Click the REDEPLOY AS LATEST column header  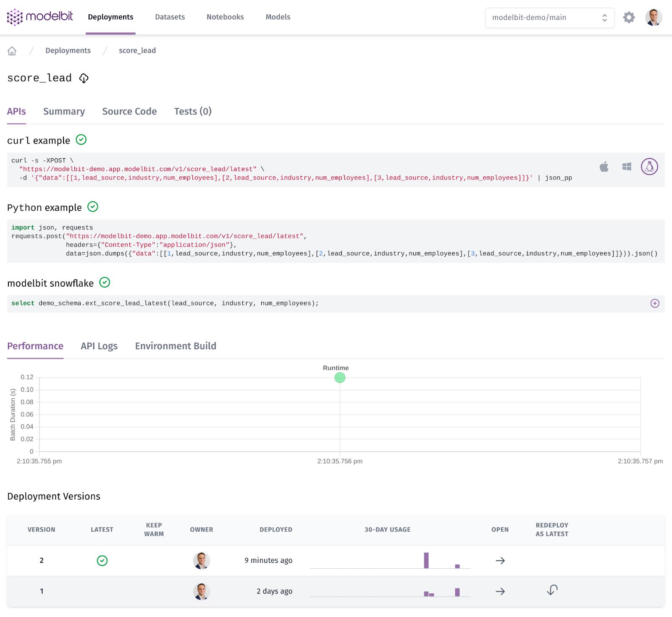552,530
